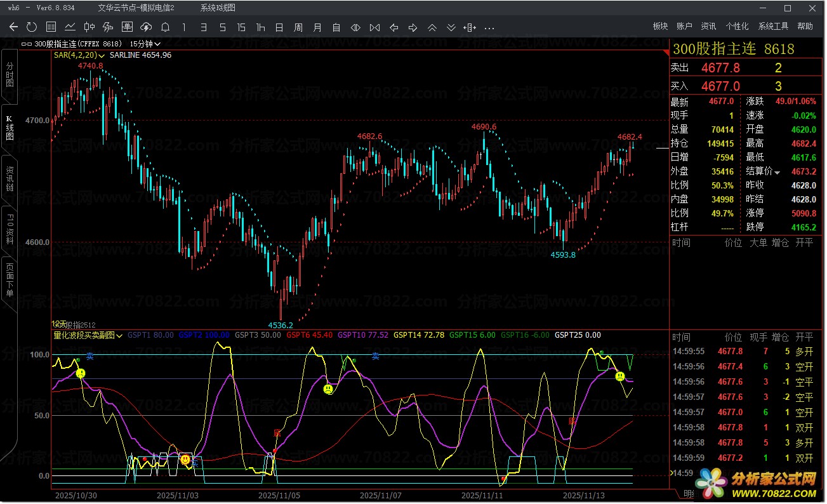Click the cloud sync toolbar icon
Viewport: 827px width, 504px height.
pos(146,27)
